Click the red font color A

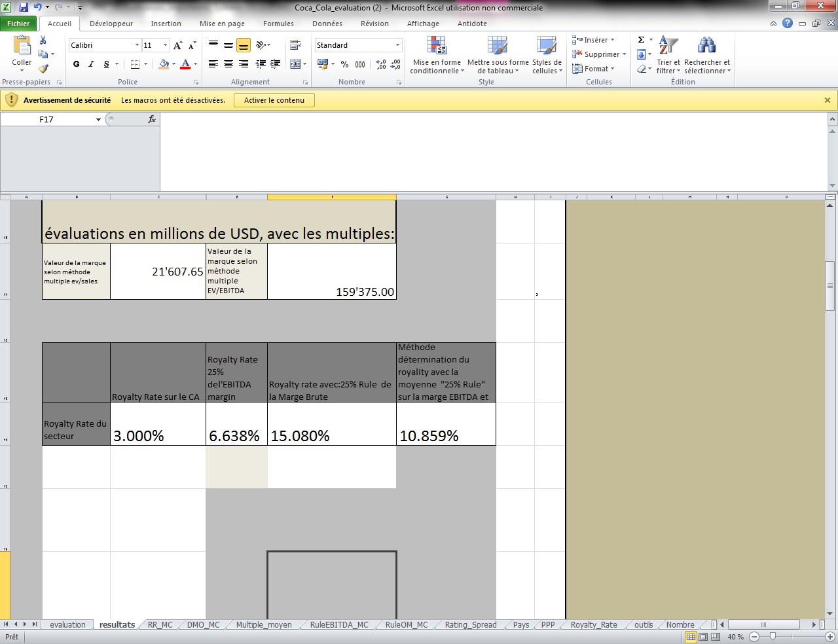click(185, 64)
